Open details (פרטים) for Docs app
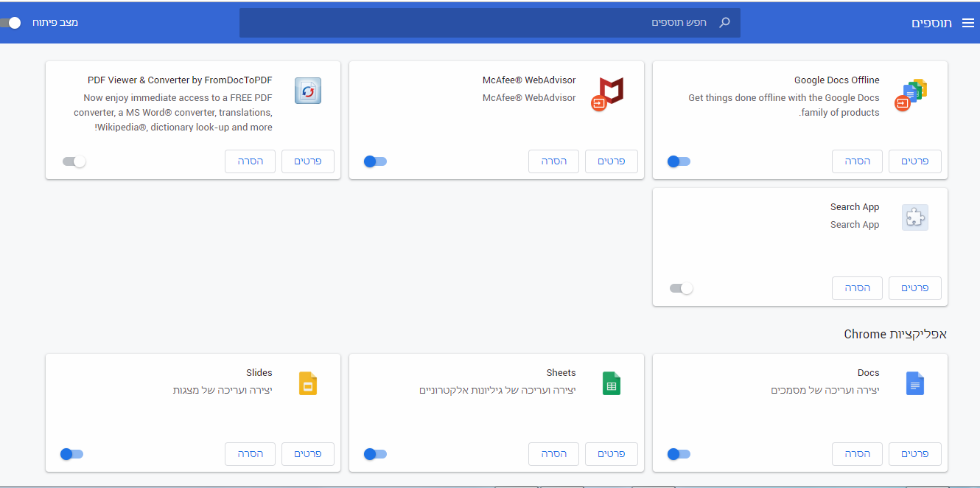 pyautogui.click(x=915, y=454)
